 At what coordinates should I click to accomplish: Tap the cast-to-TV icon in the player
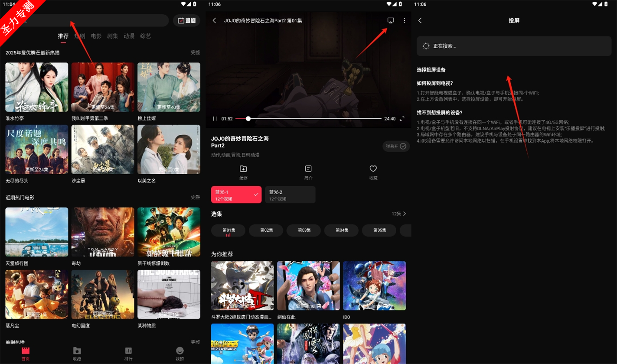click(391, 20)
